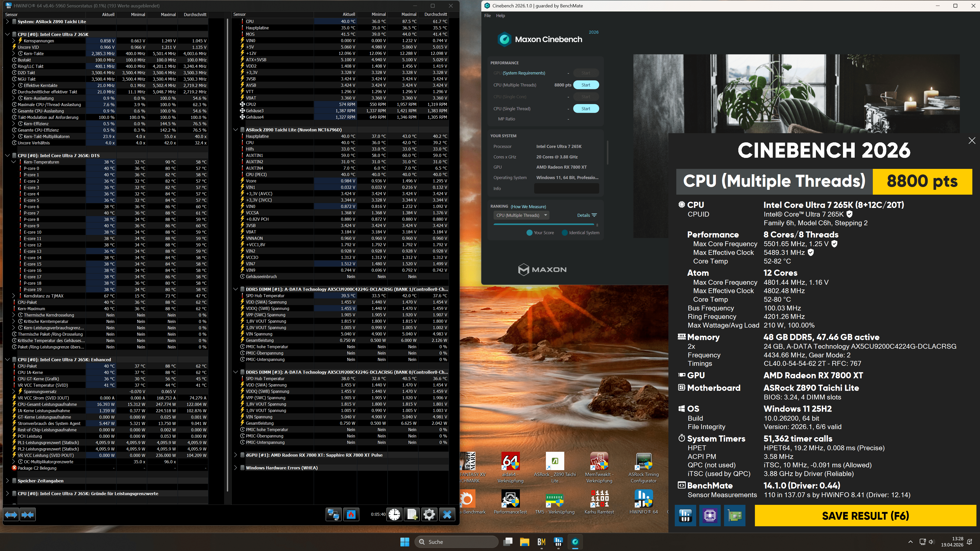
Task: Click the blue X close sensors icon
Action: click(x=447, y=515)
